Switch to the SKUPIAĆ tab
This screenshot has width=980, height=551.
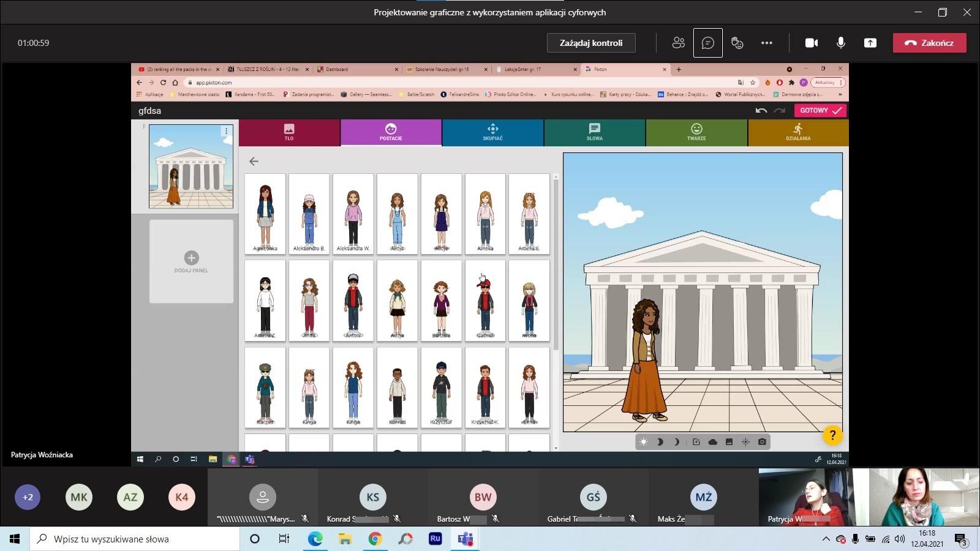tap(492, 132)
